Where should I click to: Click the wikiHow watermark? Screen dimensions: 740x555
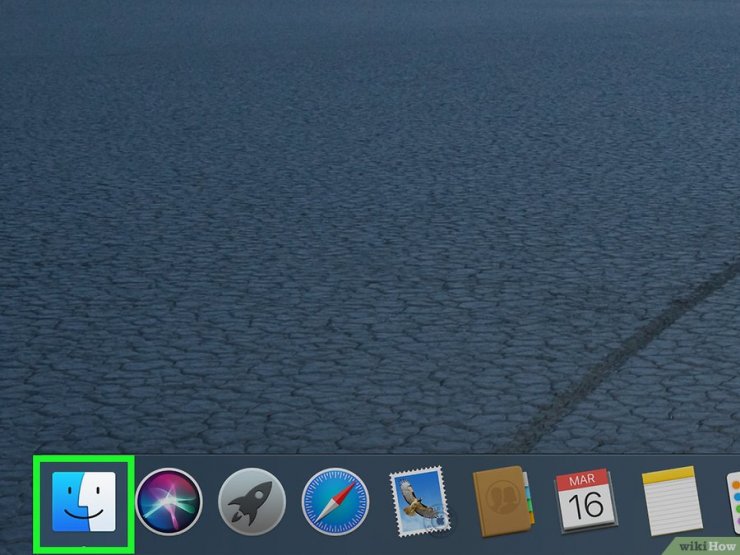pos(706,545)
